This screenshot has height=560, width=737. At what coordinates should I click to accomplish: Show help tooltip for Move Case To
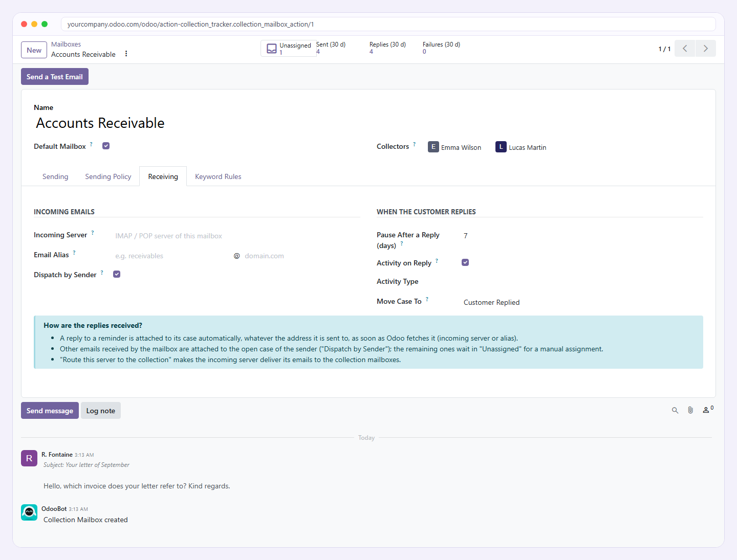pos(427,299)
